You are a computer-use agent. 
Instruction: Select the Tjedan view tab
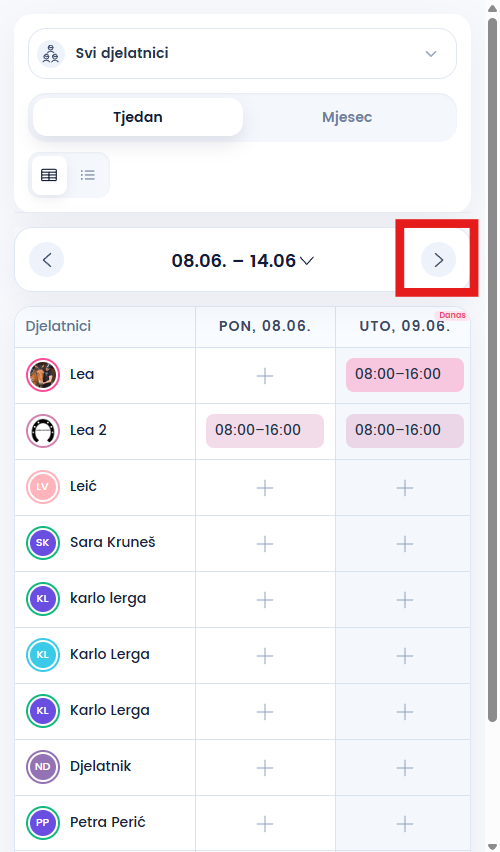tap(138, 117)
